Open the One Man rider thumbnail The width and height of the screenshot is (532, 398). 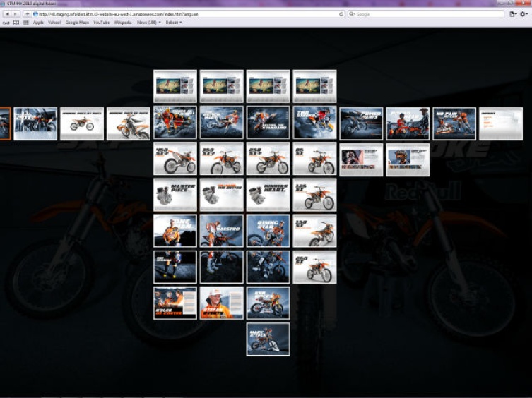coord(175,231)
